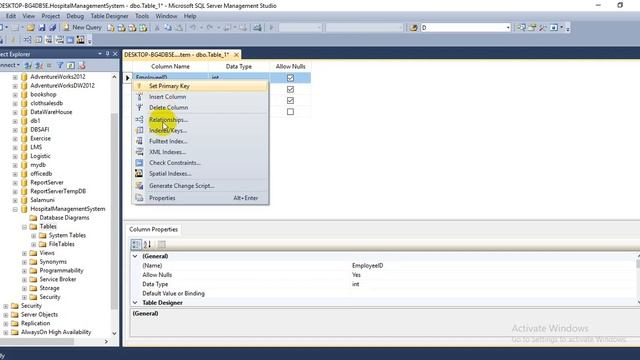Screen dimensions: 640x360
Task: Expand the Views folder node
Action: (x=24, y=253)
